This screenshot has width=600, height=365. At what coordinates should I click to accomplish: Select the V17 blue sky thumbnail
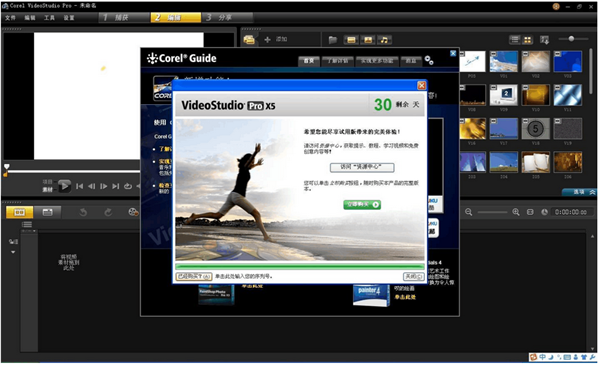coord(504,129)
